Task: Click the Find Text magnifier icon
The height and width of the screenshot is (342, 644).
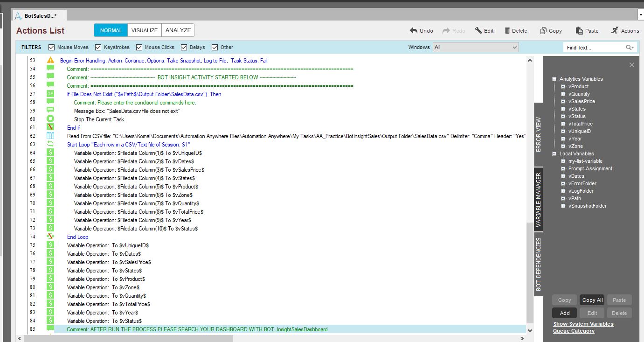Action: pos(629,48)
